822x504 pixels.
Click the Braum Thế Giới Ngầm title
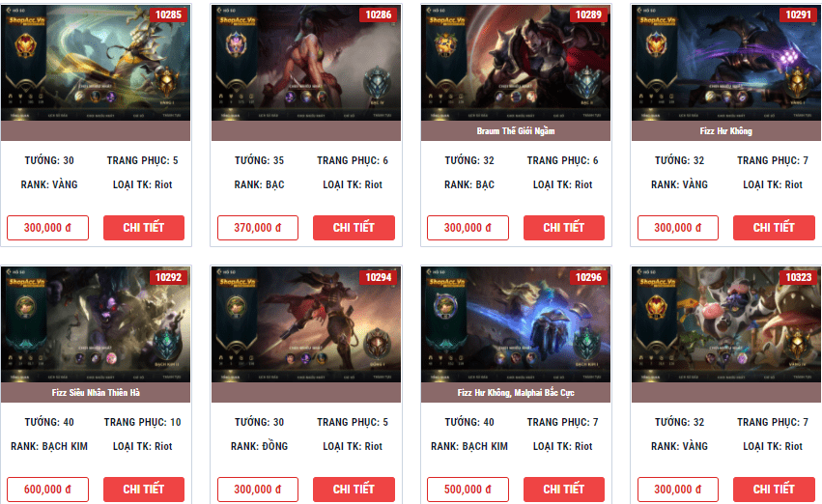pyautogui.click(x=516, y=131)
